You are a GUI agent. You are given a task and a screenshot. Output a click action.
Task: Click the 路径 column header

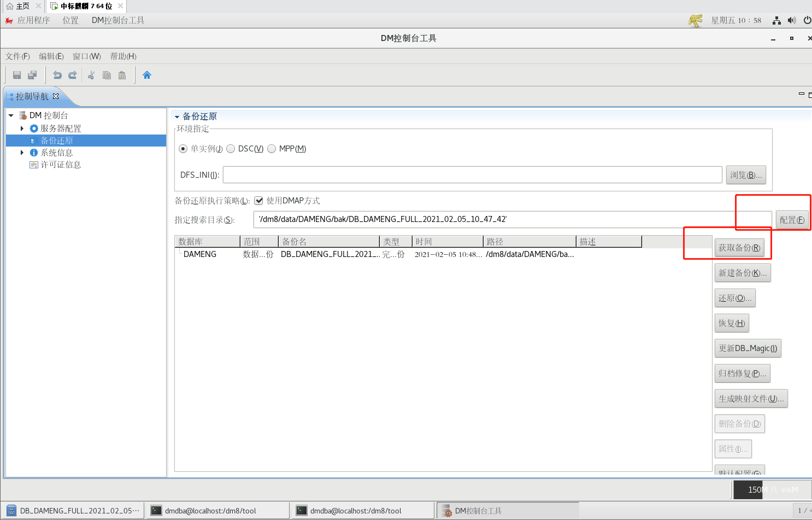click(529, 242)
